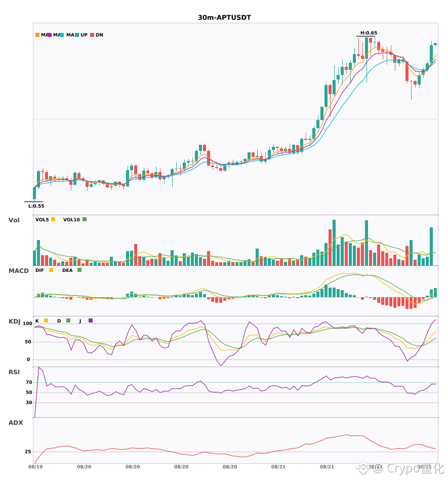Select the D legend letter in KDJ

pyautogui.click(x=59, y=321)
